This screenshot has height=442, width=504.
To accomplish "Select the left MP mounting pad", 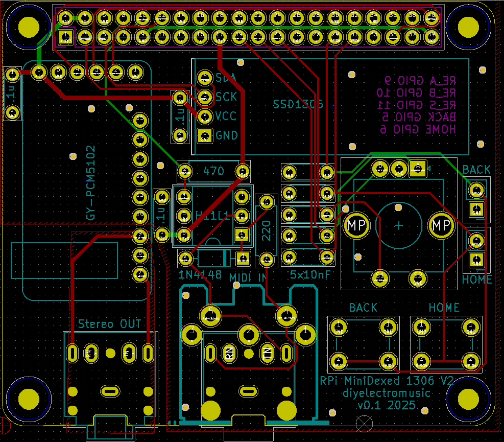I will coord(355,224).
